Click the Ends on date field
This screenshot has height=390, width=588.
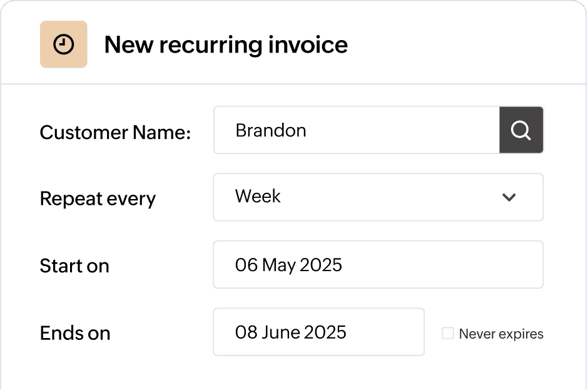click(319, 332)
